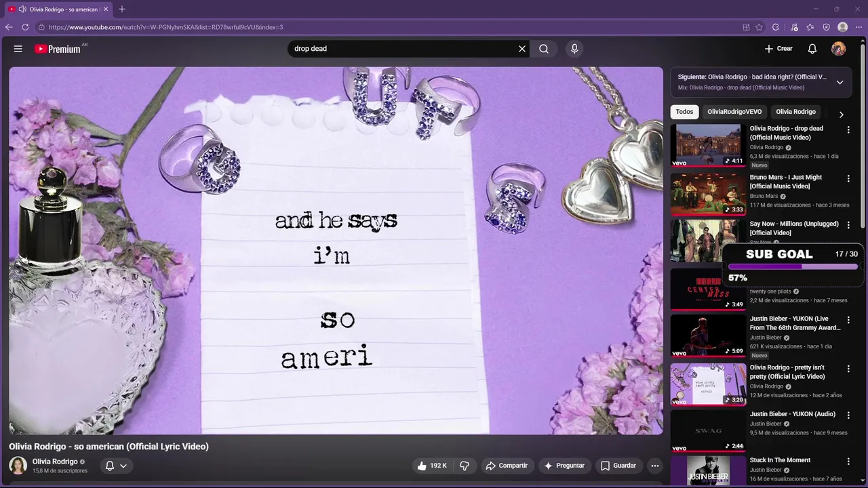Screen dimensions: 868x488
Task: Play drop dead Official Music Video thumbnail
Action: click(708, 145)
